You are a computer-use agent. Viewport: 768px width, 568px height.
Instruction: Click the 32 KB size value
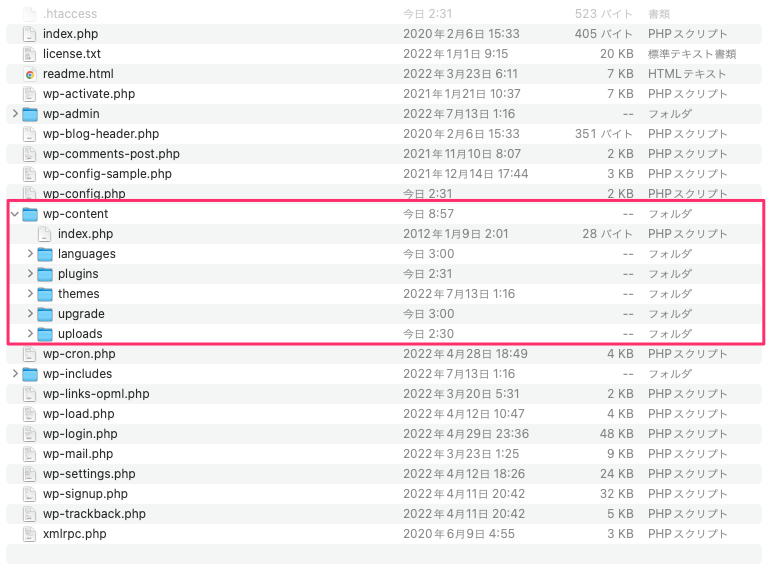click(617, 494)
